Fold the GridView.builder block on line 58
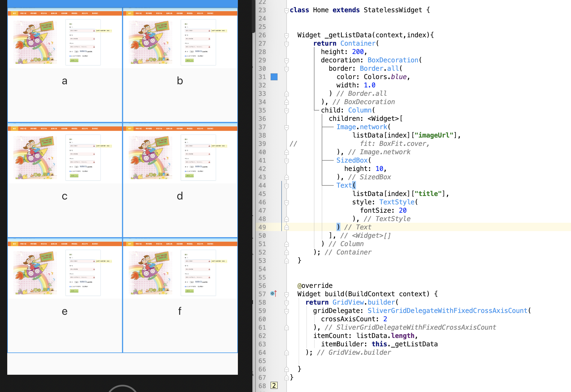571x392 pixels. 286,303
